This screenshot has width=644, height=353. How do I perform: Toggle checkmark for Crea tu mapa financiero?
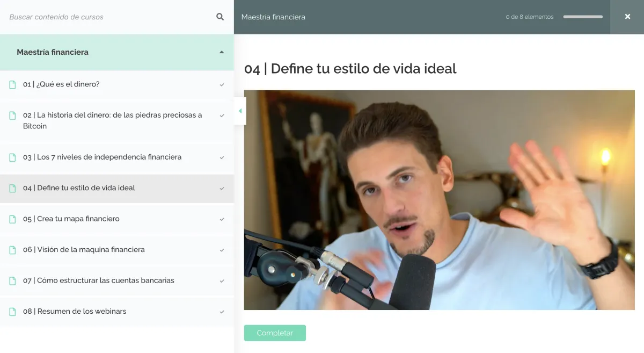tap(222, 219)
